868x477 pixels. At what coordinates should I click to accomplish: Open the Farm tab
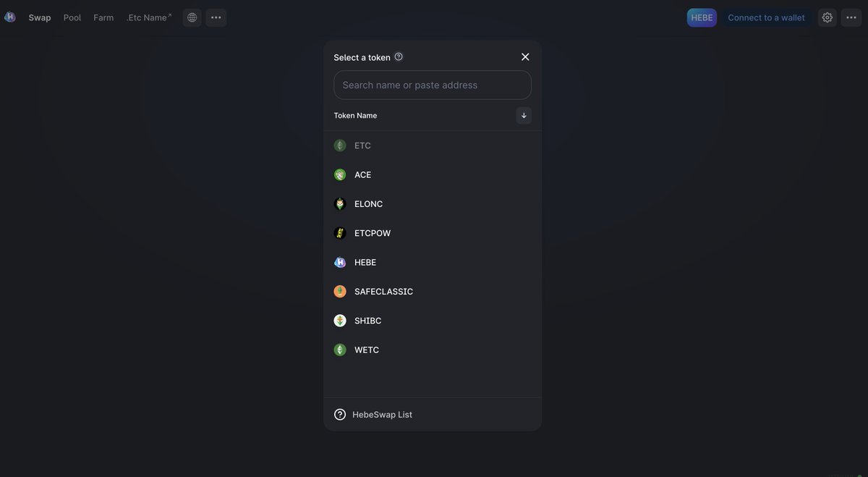click(103, 17)
